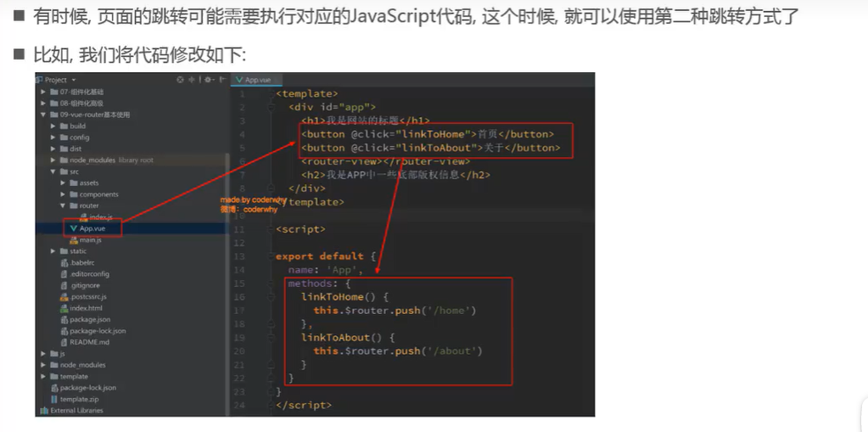This screenshot has height=432, width=868.
Task: Expand the 08-组件化高级 folder arrow
Action: [43, 103]
